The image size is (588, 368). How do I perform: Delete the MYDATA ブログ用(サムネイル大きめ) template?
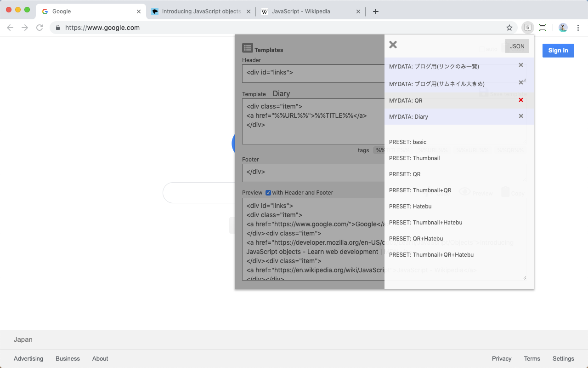[521, 82]
